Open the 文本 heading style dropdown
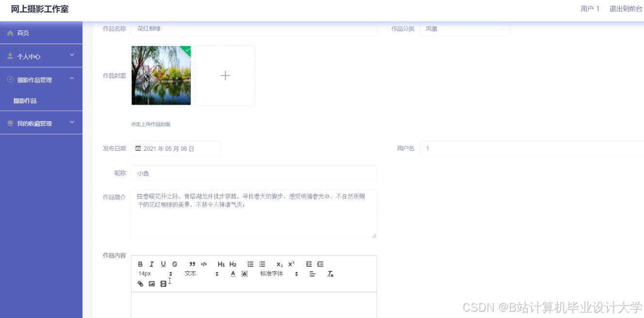The image size is (644, 318). [x=201, y=274]
